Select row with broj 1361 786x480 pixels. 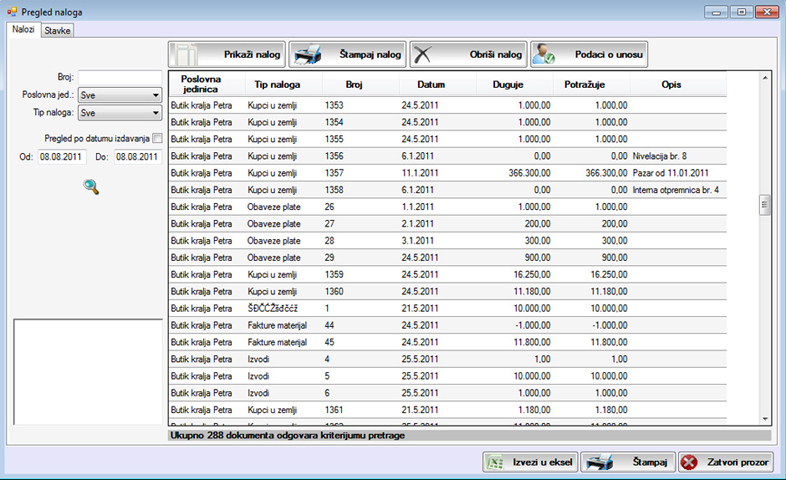tap(448, 410)
